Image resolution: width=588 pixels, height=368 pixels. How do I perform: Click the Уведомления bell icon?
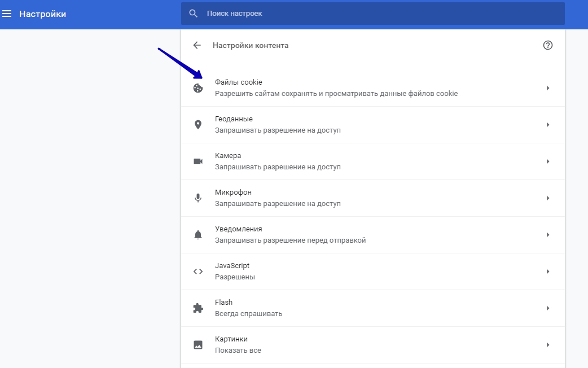coord(198,235)
